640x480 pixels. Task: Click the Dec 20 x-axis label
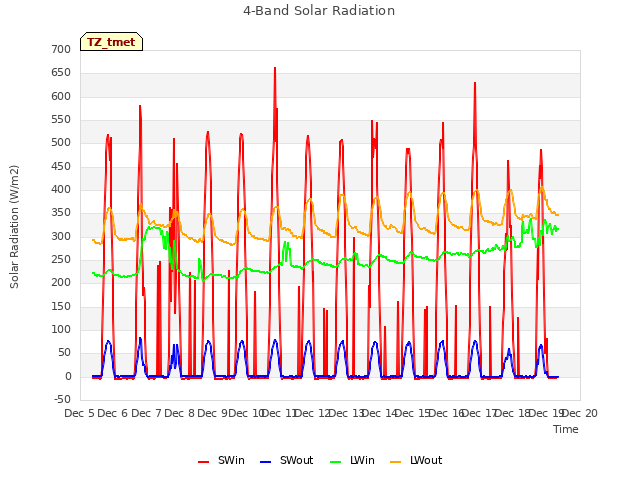tap(580, 413)
